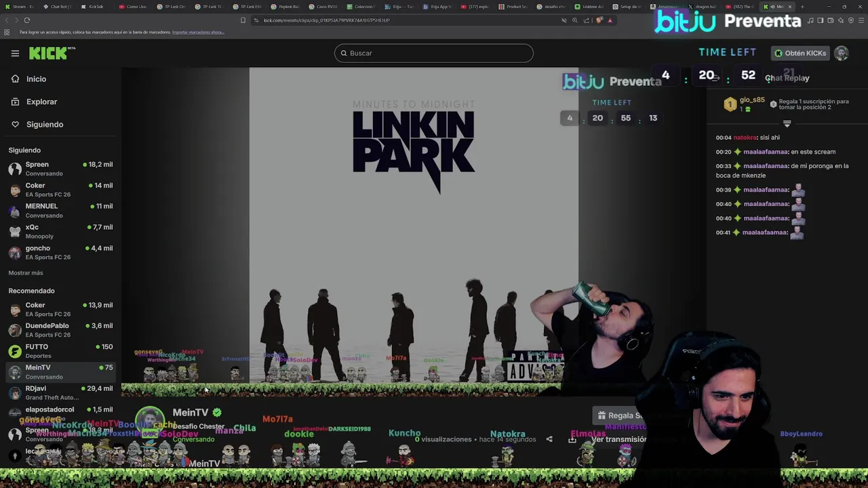The image size is (868, 488).
Task: Click MeinTV streamer avatar below video
Action: click(150, 422)
